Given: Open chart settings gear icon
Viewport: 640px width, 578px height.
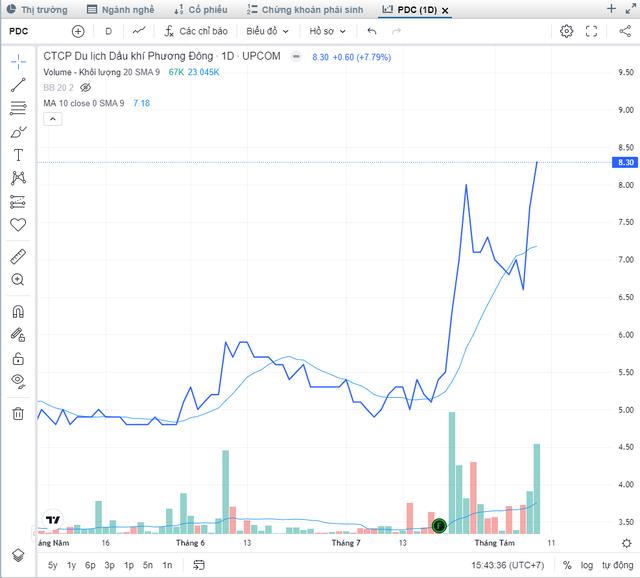Looking at the screenshot, I should 566,31.
